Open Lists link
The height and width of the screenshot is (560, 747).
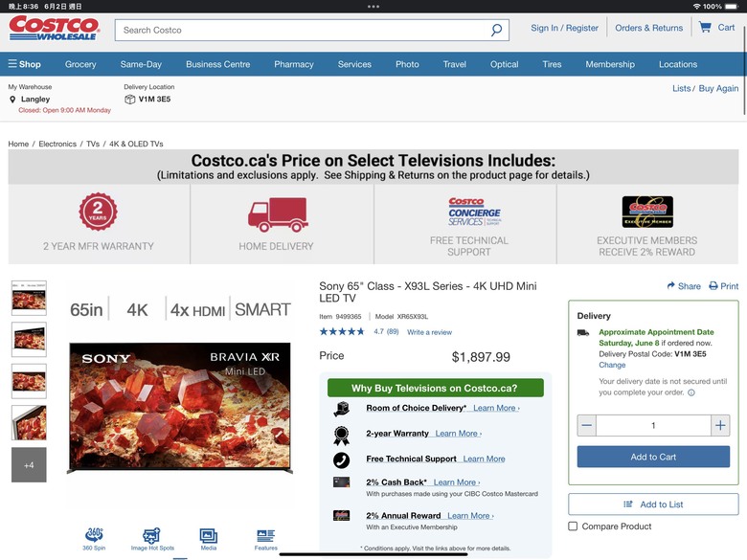tap(681, 88)
